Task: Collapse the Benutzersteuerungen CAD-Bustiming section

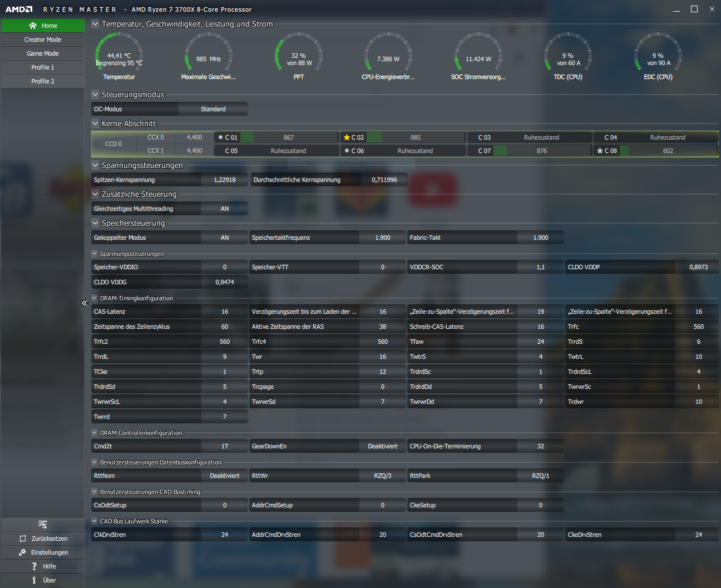Action: coord(95,492)
